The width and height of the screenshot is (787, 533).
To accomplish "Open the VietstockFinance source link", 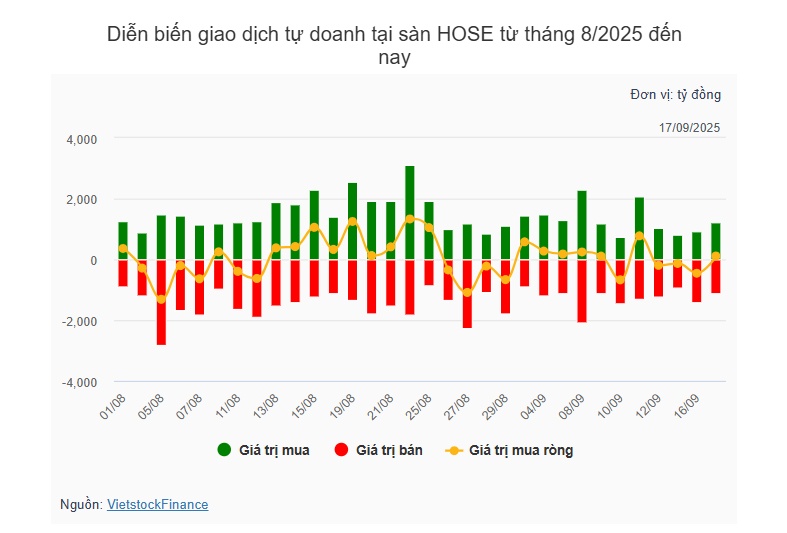I will 158,504.
